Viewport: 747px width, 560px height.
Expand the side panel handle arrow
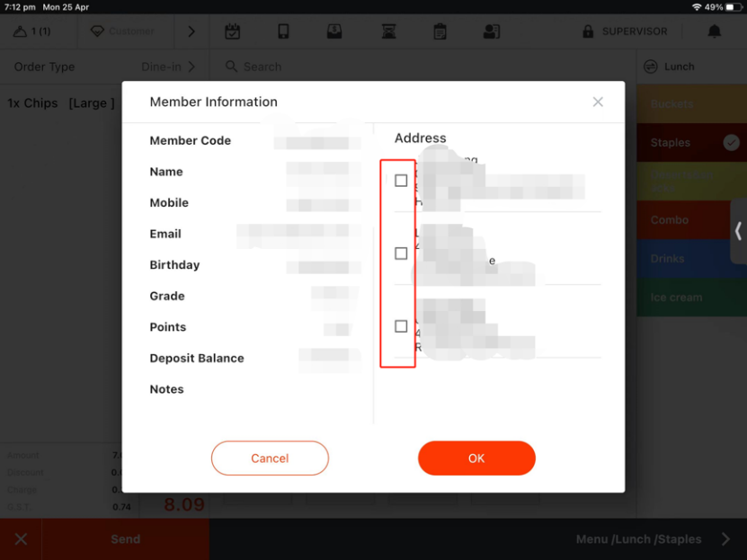tap(738, 232)
